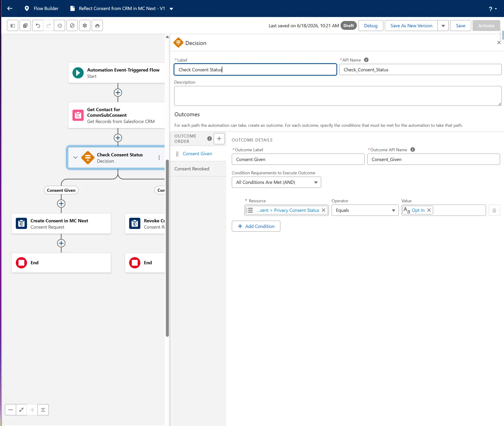
Task: Click the Outcome Label field
Action: (x=298, y=159)
